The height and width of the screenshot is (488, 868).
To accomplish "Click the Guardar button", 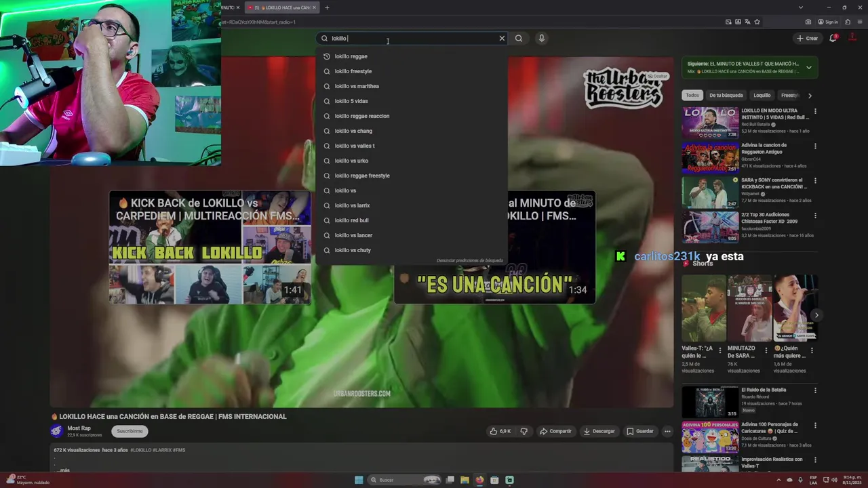I will click(640, 431).
